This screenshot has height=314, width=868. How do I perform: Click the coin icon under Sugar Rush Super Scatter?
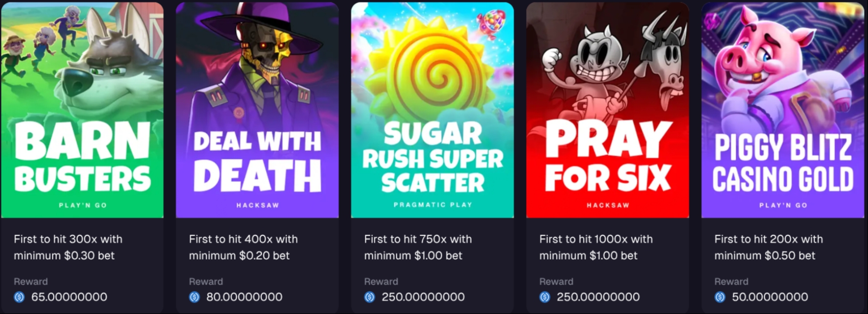click(x=369, y=297)
